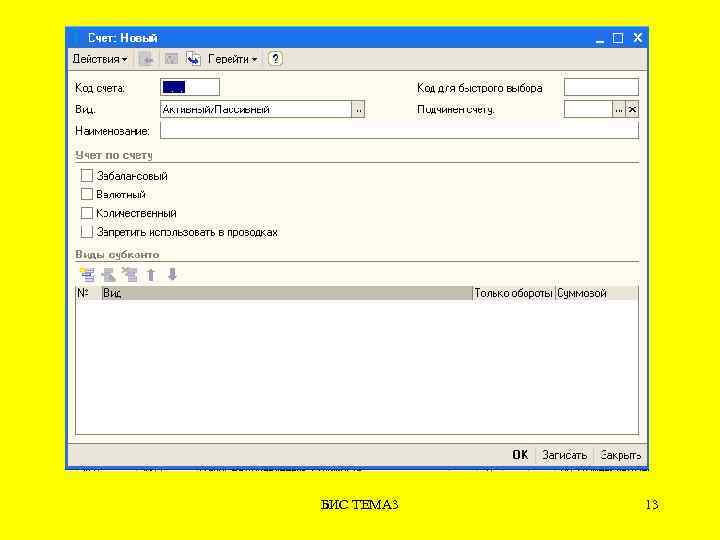
Task: Click the greyed second icon in the subconto toolbar
Action: tap(108, 275)
